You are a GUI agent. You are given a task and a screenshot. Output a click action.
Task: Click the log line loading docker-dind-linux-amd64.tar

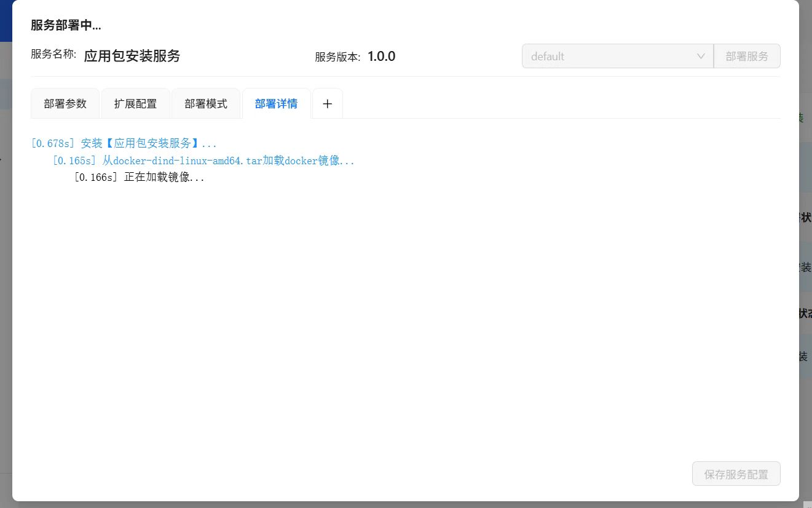pyautogui.click(x=203, y=161)
